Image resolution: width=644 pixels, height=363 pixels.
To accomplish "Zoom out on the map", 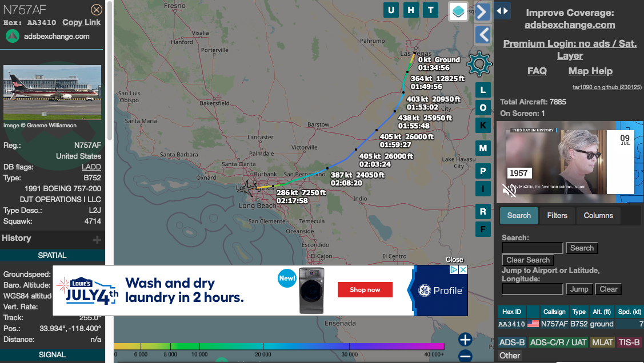I will tap(465, 356).
